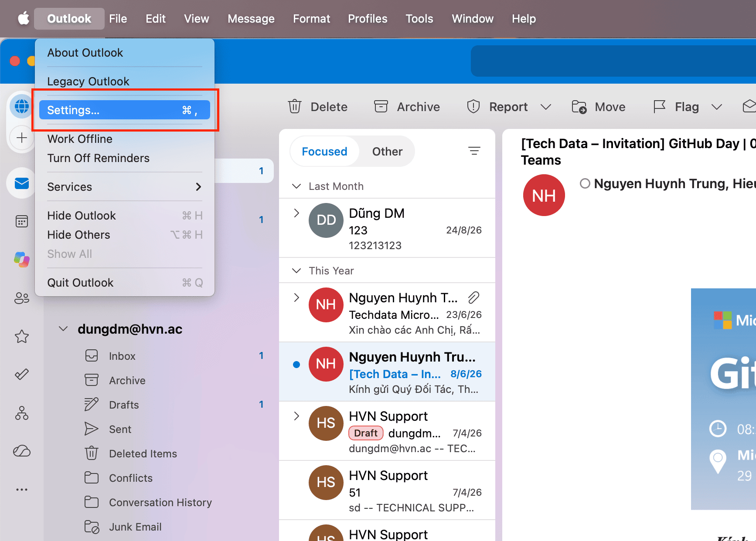
Task: Open the Archive folder
Action: point(127,380)
